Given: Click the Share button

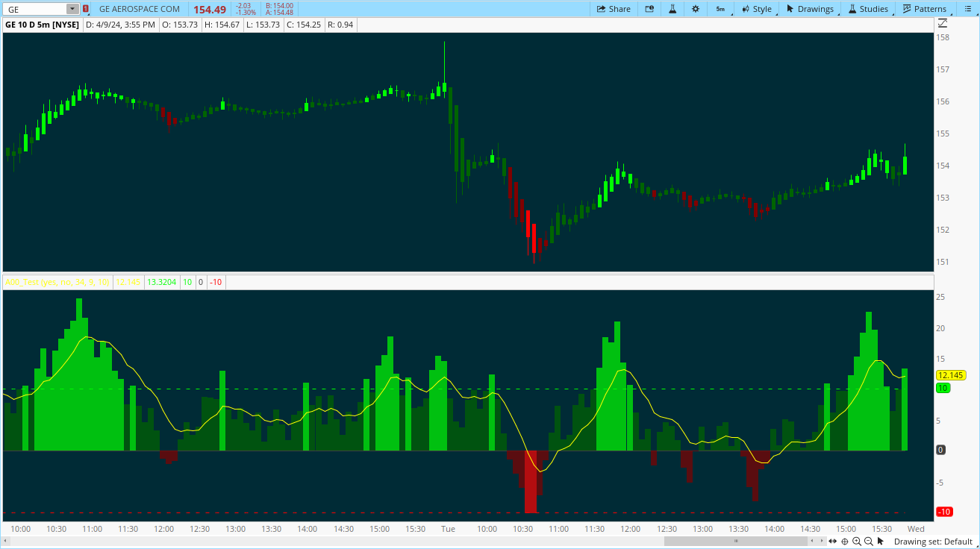Looking at the screenshot, I should [x=614, y=9].
